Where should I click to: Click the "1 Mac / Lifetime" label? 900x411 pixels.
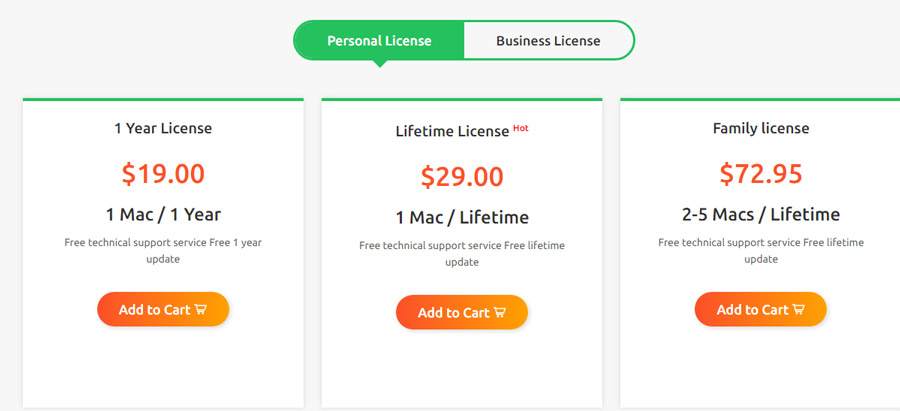click(461, 218)
